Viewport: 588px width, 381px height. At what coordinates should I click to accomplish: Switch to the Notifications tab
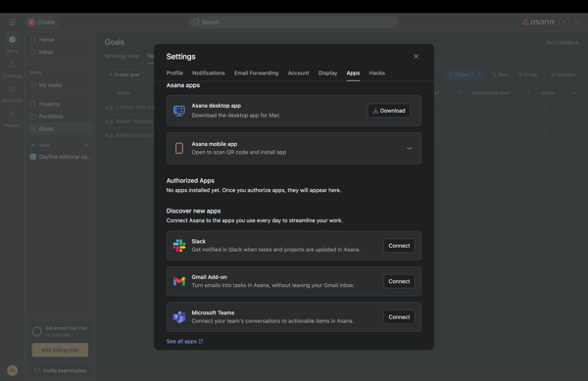pos(209,73)
